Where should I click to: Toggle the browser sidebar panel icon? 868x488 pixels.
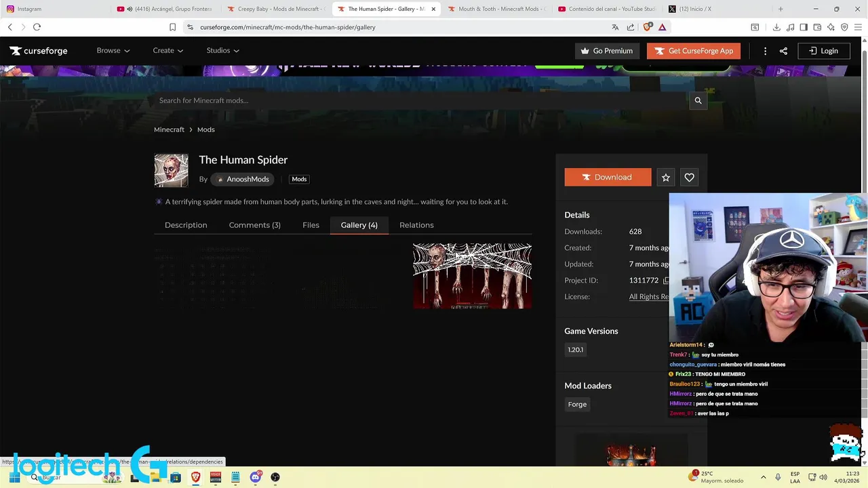coord(804,27)
